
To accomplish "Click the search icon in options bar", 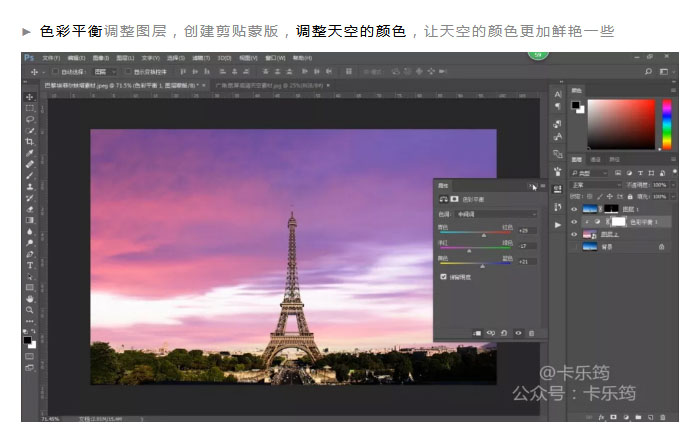I will pos(649,72).
